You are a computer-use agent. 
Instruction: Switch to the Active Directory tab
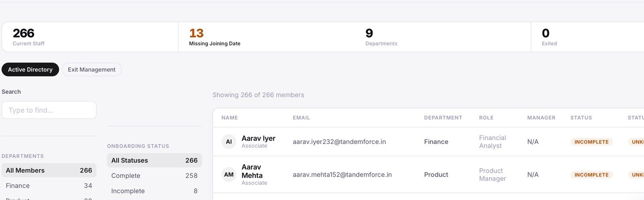(30, 69)
